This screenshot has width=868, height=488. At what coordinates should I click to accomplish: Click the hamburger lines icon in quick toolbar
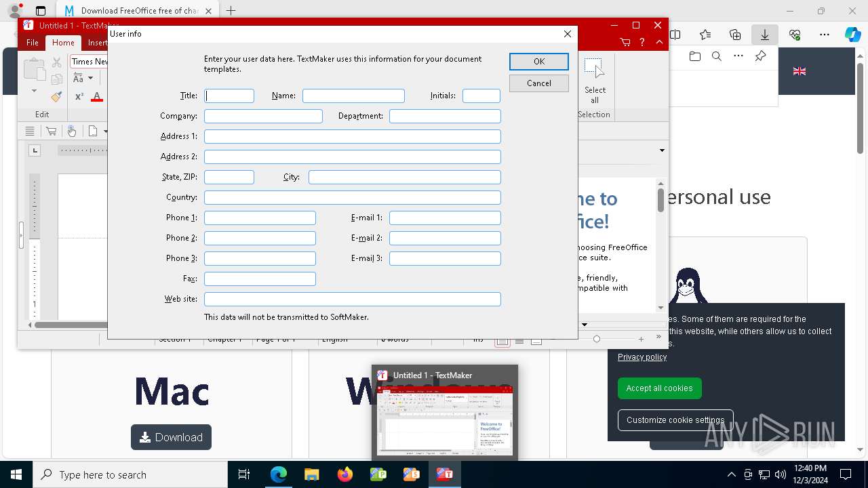[30, 131]
